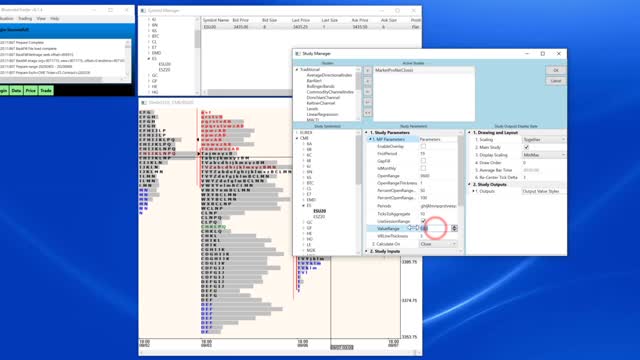The image size is (640, 360).
Task: Select ESU20 in Symbol Manager tree
Action: pyautogui.click(x=164, y=64)
